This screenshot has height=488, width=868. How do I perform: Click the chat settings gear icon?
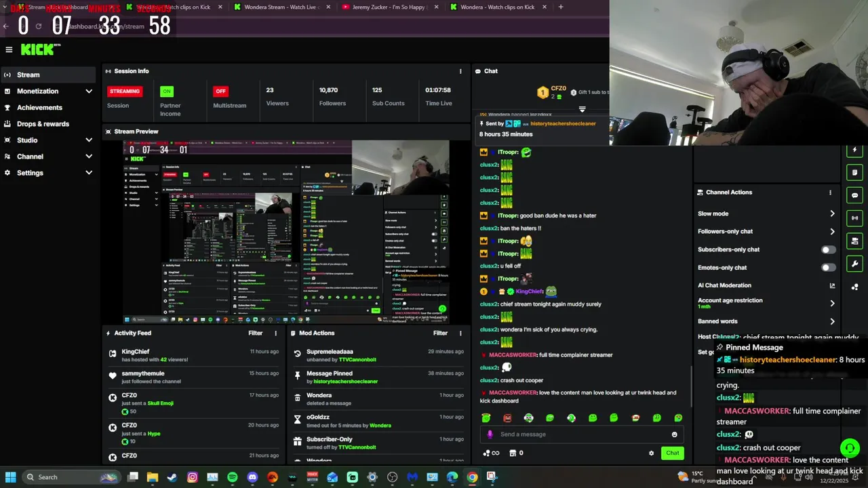click(651, 453)
